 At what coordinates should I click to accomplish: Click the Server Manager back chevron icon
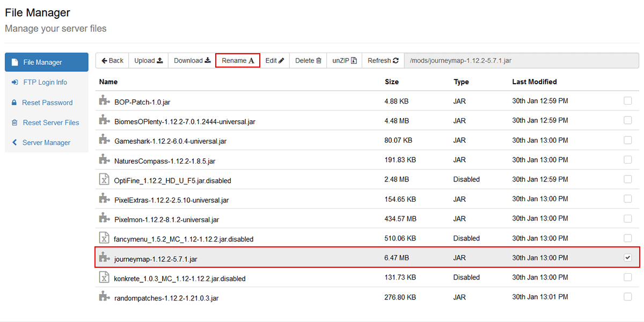click(14, 143)
